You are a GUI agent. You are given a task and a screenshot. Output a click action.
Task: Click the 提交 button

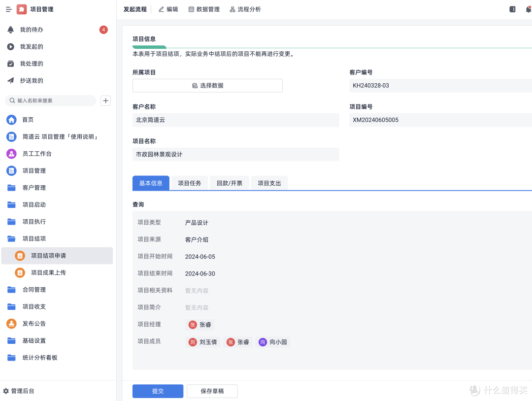[158, 391]
